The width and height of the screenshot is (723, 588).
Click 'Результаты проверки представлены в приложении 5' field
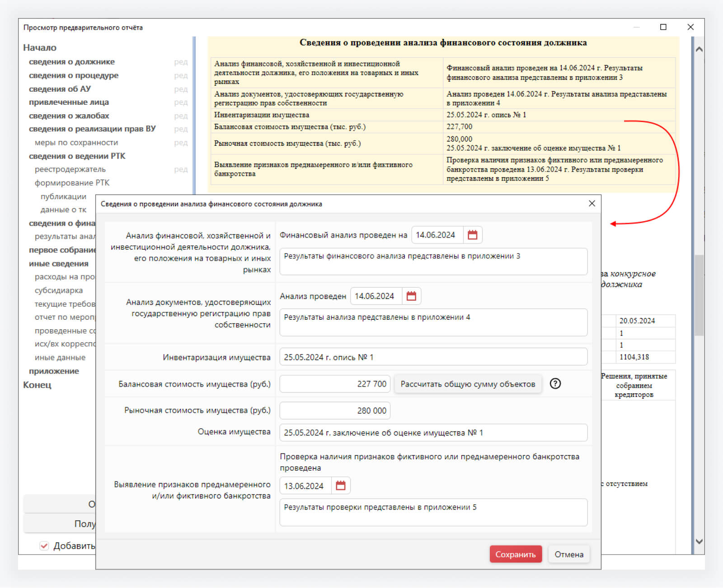[433, 512]
